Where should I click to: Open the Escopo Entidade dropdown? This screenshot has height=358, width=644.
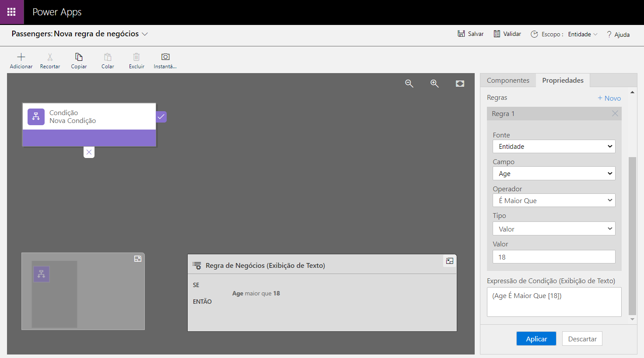[583, 34]
